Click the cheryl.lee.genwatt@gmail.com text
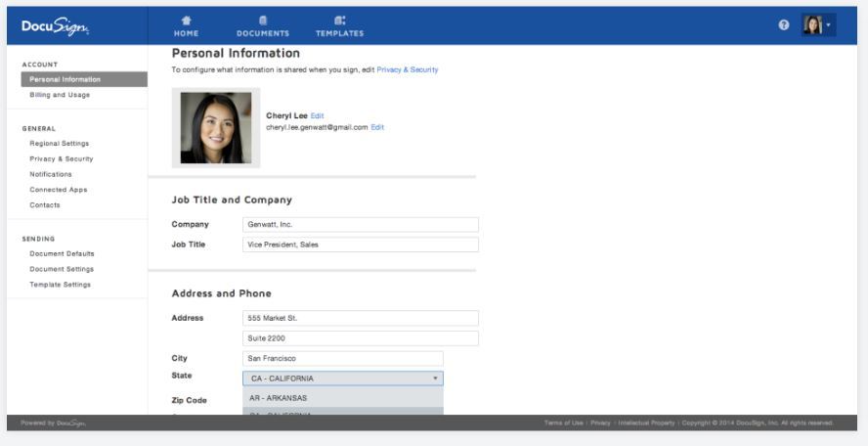Image resolution: width=868 pixels, height=446 pixels. pos(318,127)
